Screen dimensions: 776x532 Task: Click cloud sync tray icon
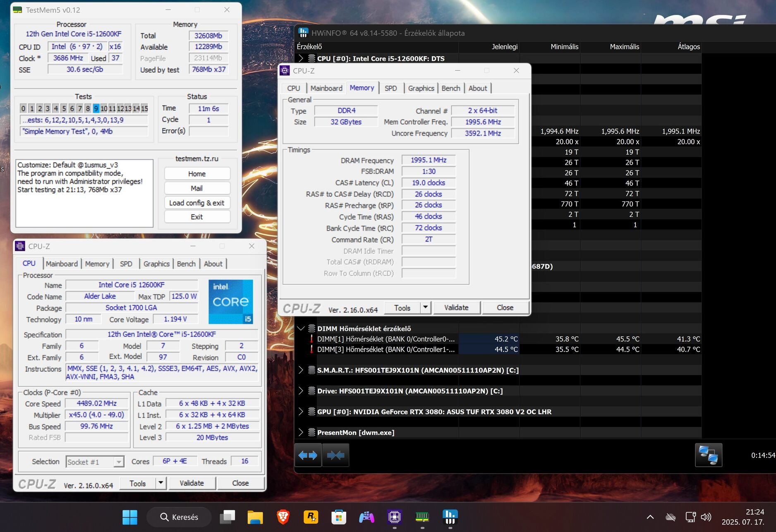tap(671, 517)
